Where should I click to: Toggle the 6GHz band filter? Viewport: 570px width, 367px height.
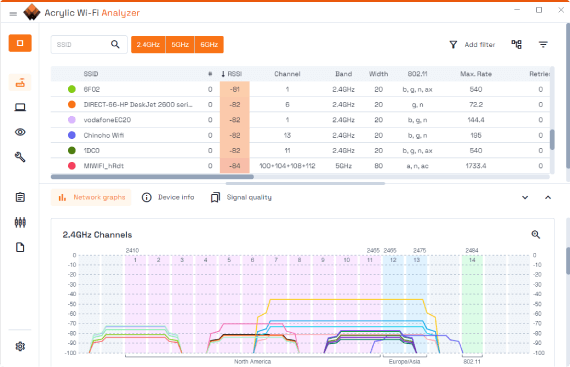coord(209,45)
